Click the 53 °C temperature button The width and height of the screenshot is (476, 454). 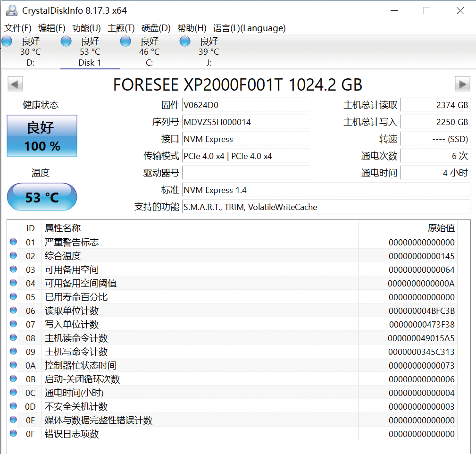[x=42, y=197]
